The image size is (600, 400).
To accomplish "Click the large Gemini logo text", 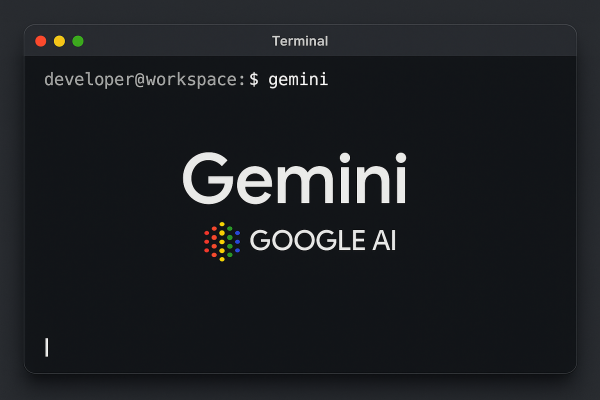I will tap(294, 180).
